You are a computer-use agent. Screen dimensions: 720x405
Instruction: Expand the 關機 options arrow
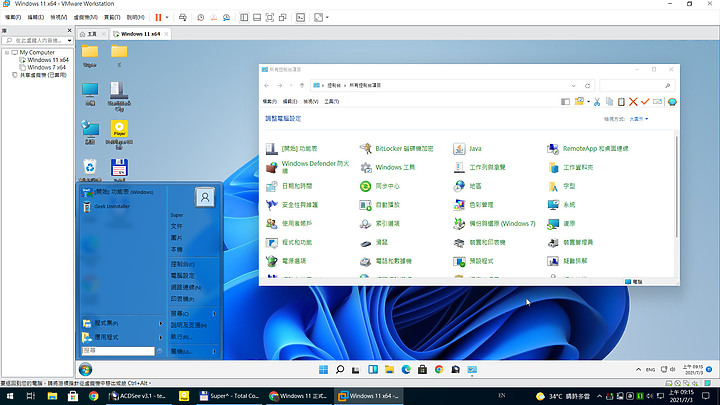click(x=214, y=351)
